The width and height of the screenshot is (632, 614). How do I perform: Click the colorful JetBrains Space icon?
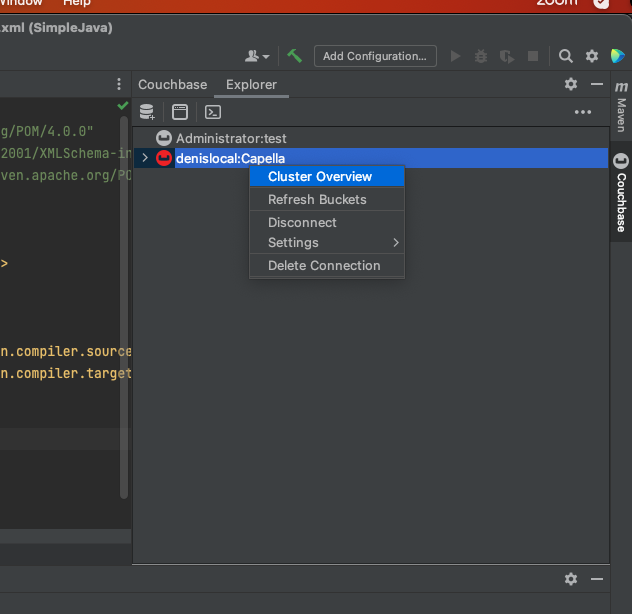[x=617, y=56]
